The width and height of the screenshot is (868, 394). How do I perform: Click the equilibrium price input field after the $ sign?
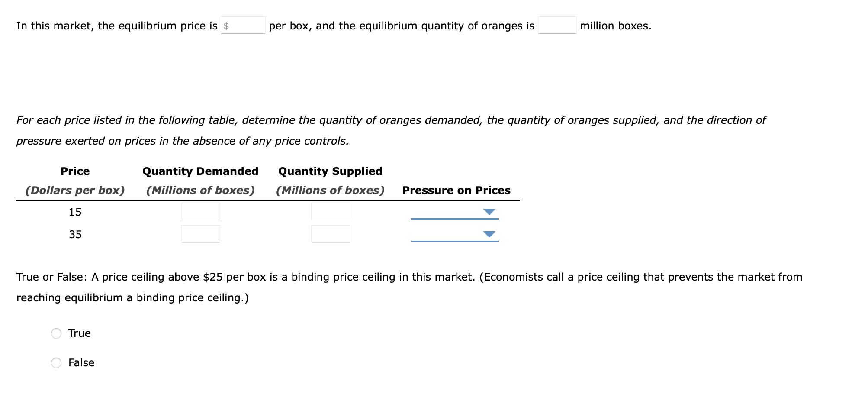(248, 26)
